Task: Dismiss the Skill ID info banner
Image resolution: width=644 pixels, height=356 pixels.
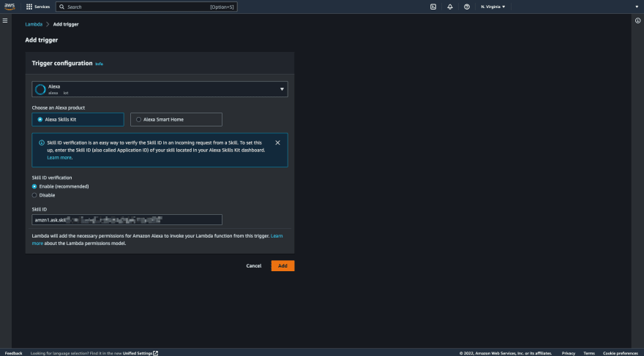Action: (x=277, y=143)
